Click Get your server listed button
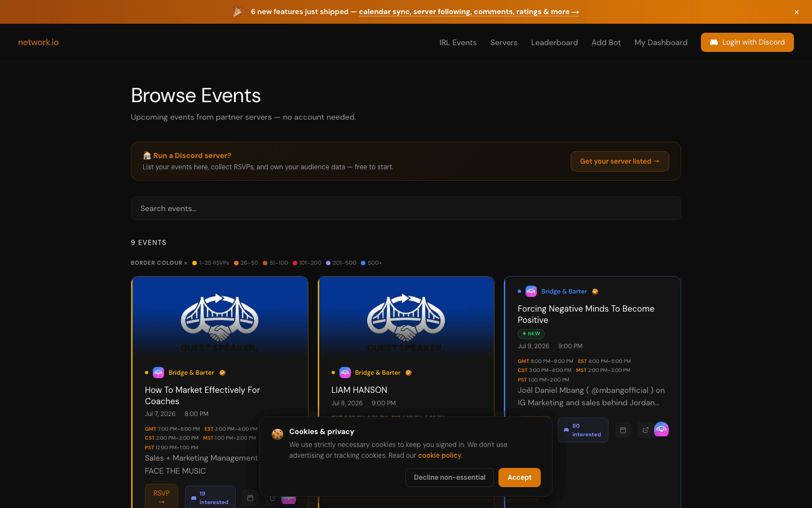 620,161
